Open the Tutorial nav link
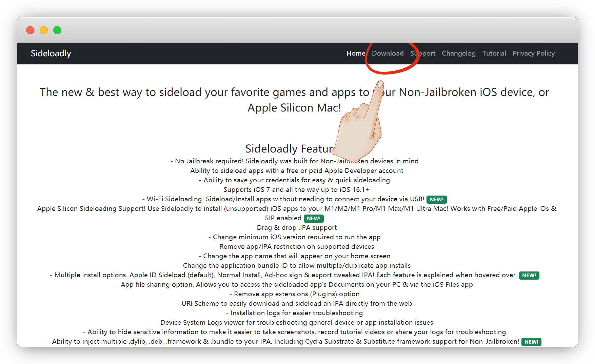 click(494, 54)
